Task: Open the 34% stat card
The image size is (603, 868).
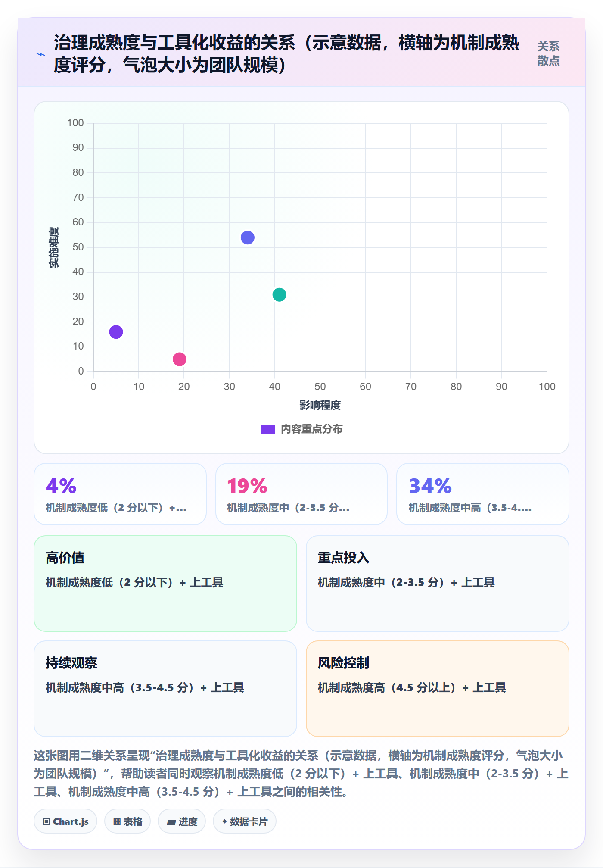Action: pos(483,494)
